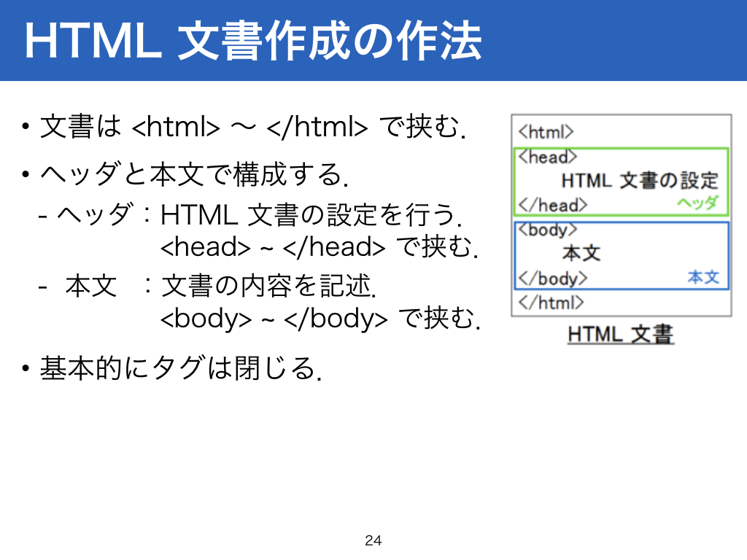Click the line "<head> ~ </head> で挟む."
Screen dimensions: 747x560
coord(320,246)
